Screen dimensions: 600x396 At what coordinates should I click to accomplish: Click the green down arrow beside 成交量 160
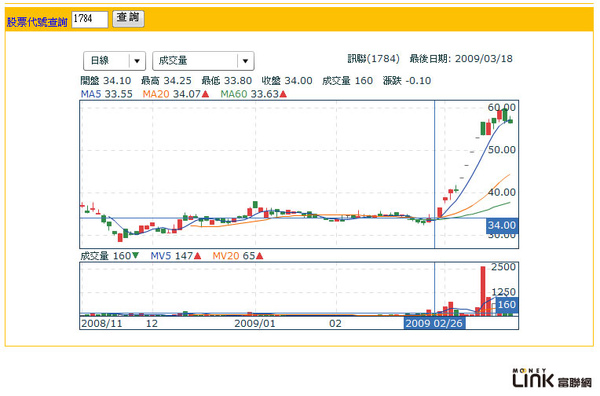coord(135,255)
